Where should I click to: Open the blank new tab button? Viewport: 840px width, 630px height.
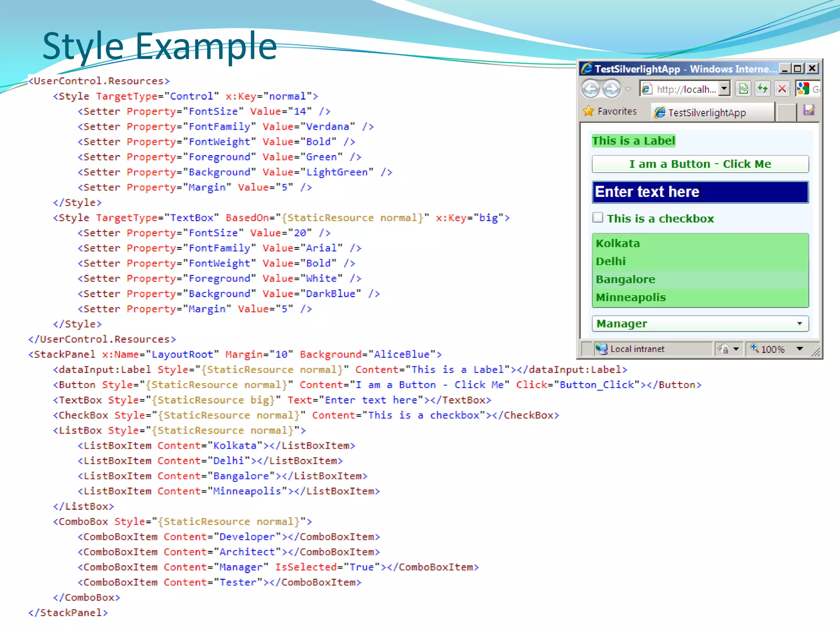786,112
